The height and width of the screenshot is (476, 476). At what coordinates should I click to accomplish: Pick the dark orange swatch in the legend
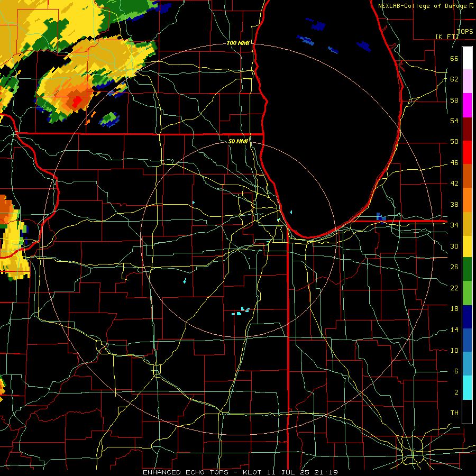coord(467,176)
